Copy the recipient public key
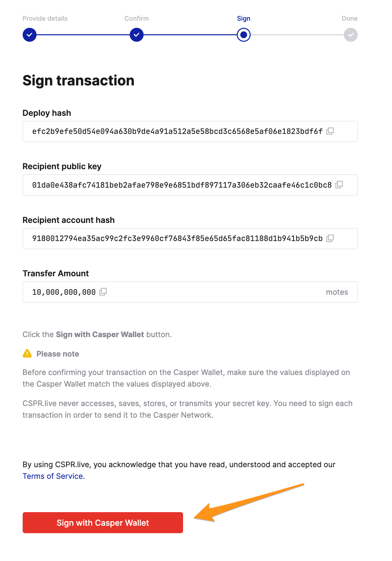Viewport: 392px width, 561px height. tap(339, 185)
